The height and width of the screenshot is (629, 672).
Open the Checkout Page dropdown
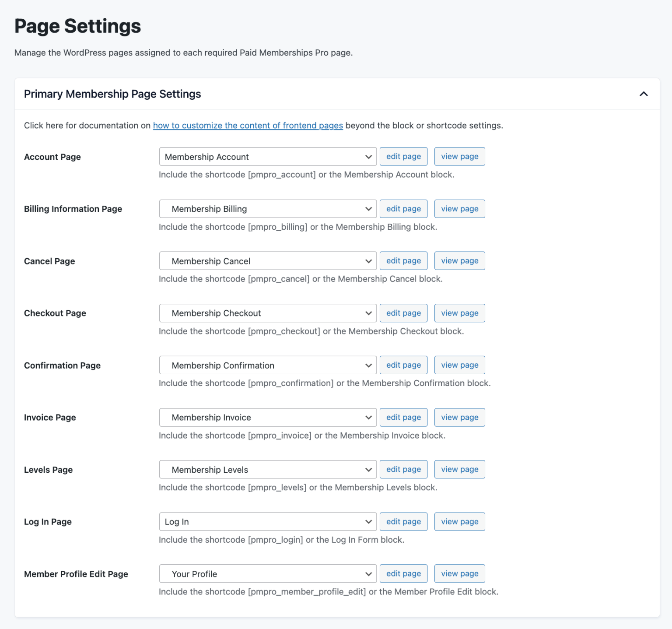(x=267, y=313)
